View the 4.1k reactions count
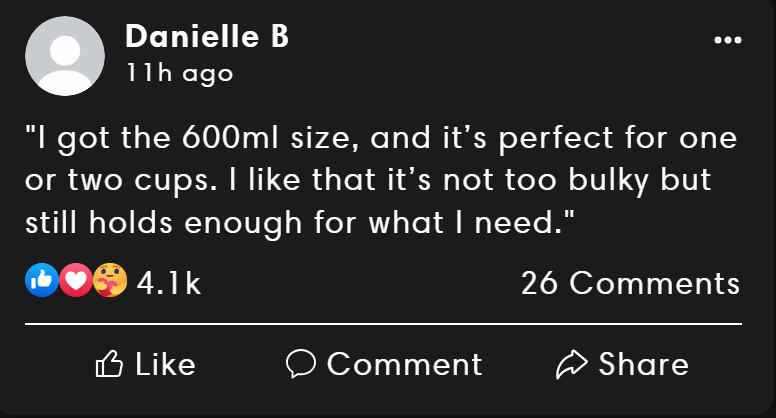Image resolution: width=776 pixels, height=418 pixels. (x=168, y=284)
